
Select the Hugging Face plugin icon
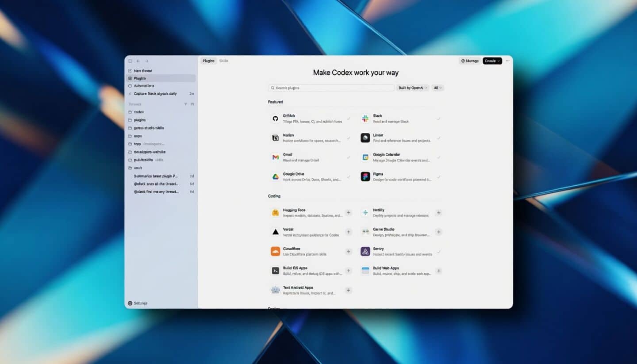[275, 213]
